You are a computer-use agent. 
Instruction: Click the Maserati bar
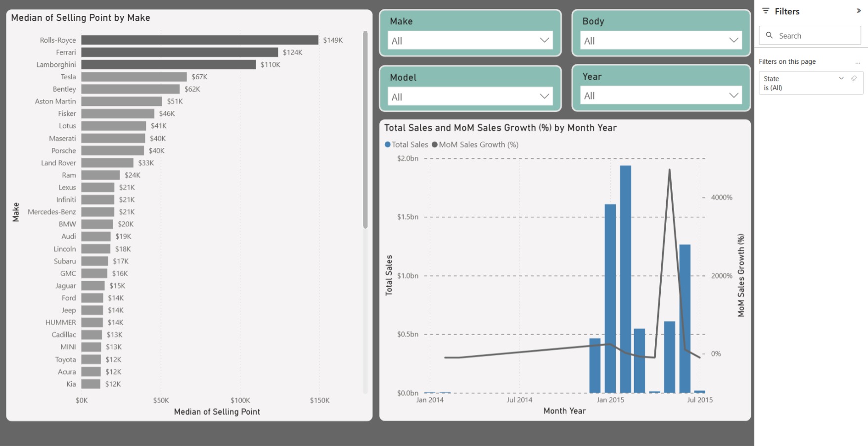point(113,138)
